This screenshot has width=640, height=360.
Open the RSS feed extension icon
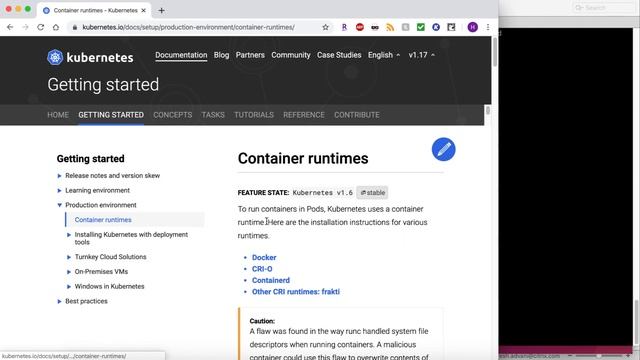tap(390, 27)
